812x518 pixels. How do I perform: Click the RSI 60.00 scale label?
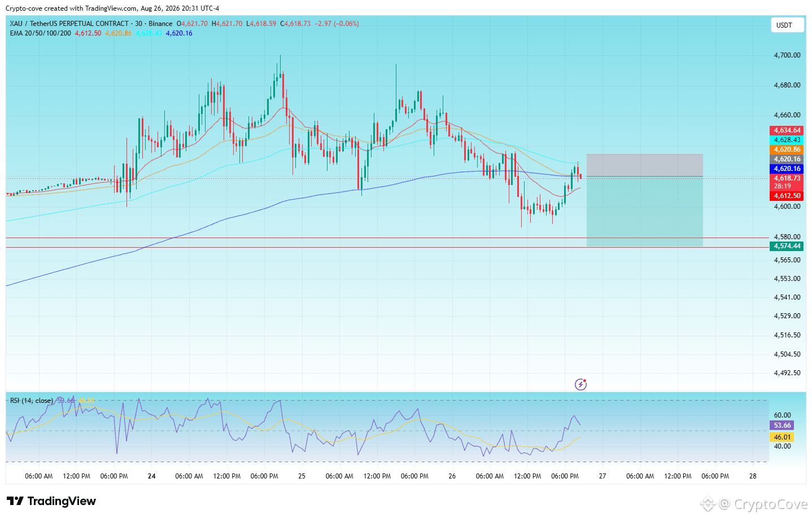coord(783,415)
